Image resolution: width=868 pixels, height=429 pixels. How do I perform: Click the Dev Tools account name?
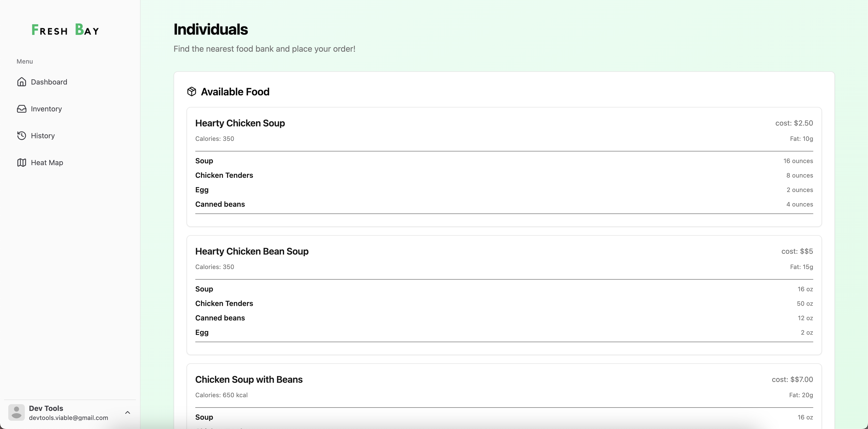pyautogui.click(x=46, y=408)
